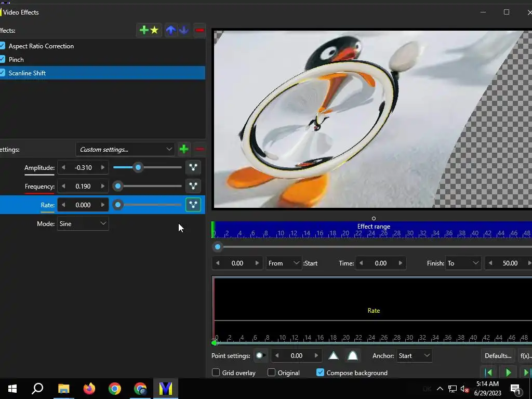Click the point settings toggle icon

pos(260,355)
